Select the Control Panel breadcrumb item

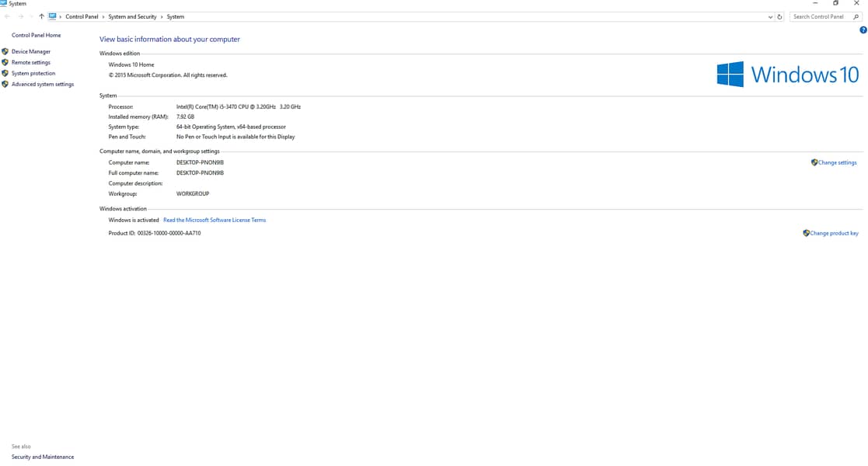pos(82,17)
